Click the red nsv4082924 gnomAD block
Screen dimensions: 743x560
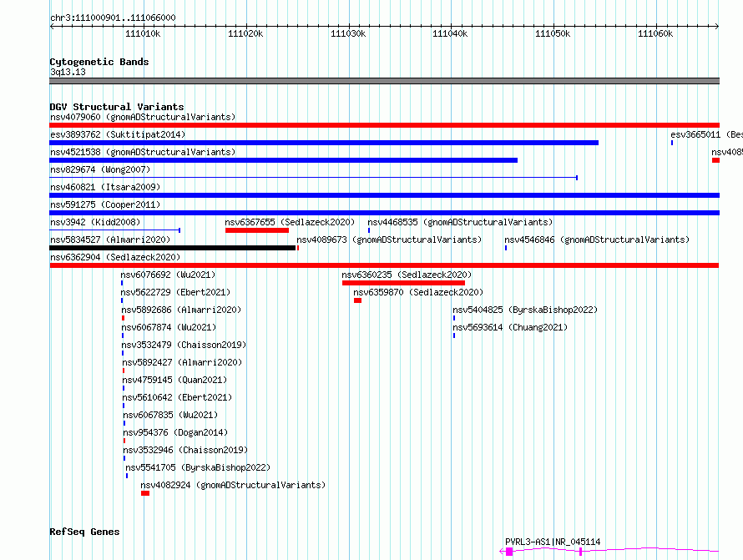(x=145, y=493)
